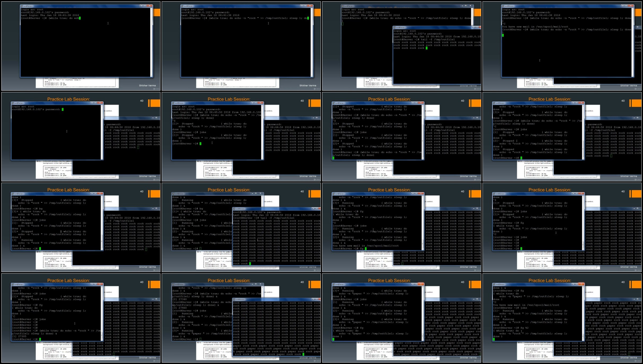
Task: Click the orange block in the password-prompt frame
Action: tap(156, 103)
